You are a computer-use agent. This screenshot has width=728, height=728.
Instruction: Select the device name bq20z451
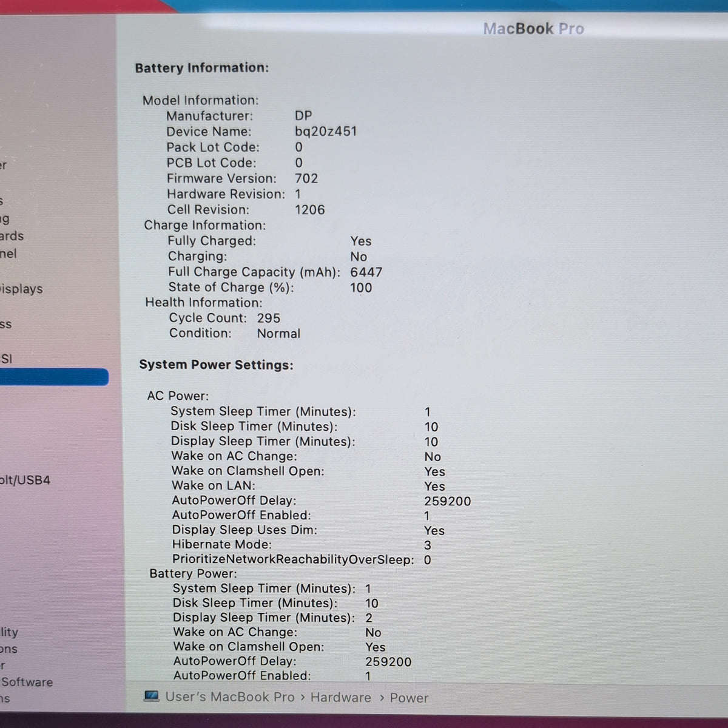click(x=326, y=131)
